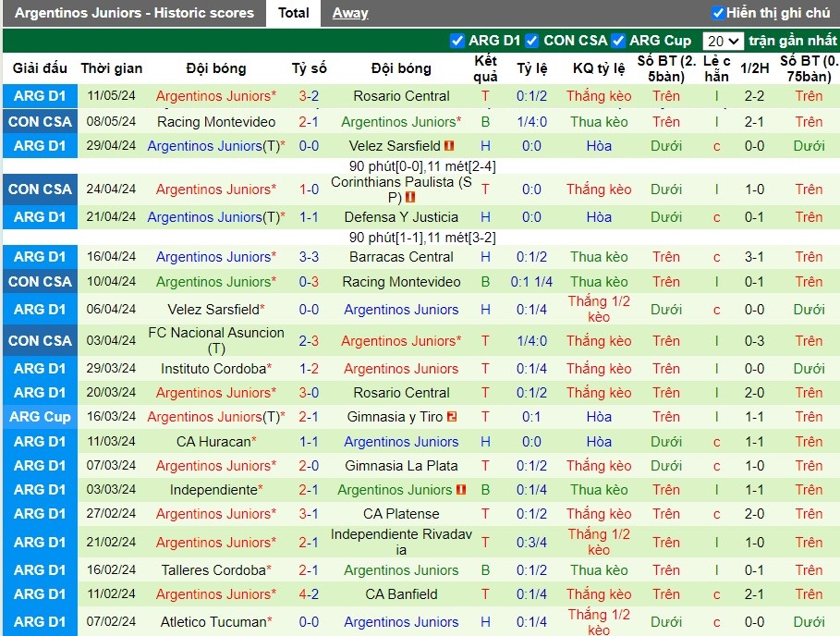Click the 0:3/4 odds on 21/02/24 row

531,543
